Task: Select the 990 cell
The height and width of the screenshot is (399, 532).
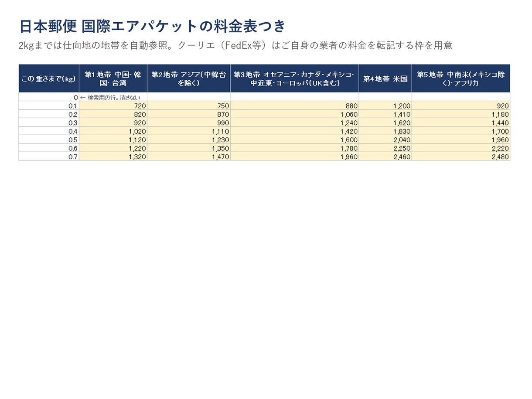Action: point(189,123)
